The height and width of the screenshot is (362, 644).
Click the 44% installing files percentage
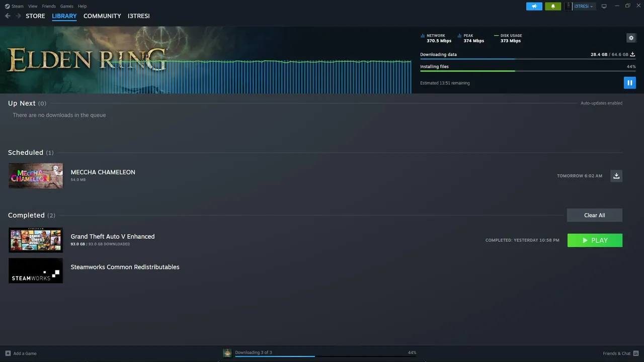[631, 66]
